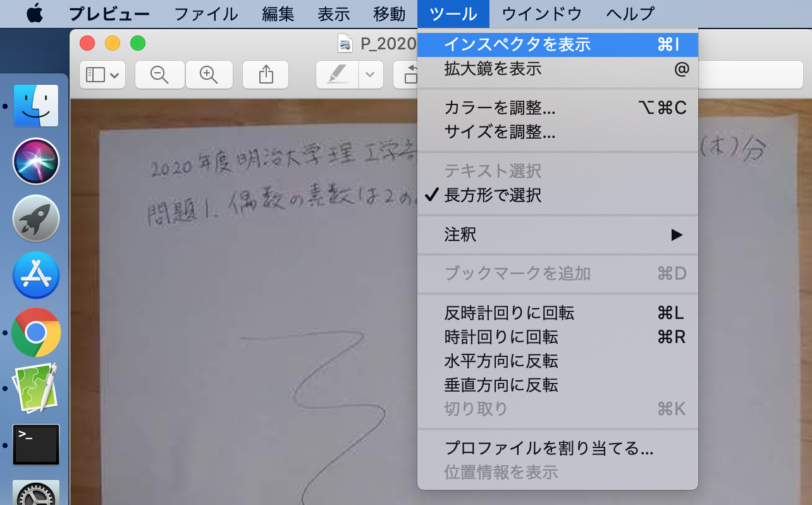Click the markup highlighter pen button
Screen dimensions: 812x505
(x=338, y=75)
